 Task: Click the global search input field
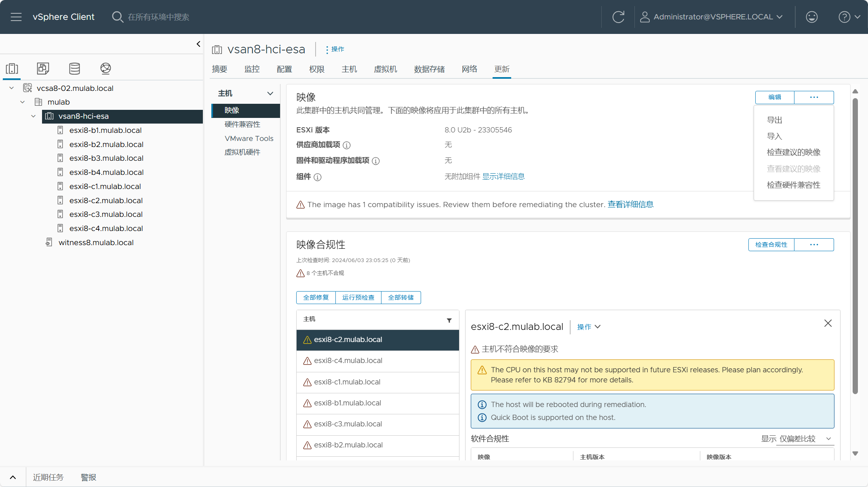(x=158, y=17)
